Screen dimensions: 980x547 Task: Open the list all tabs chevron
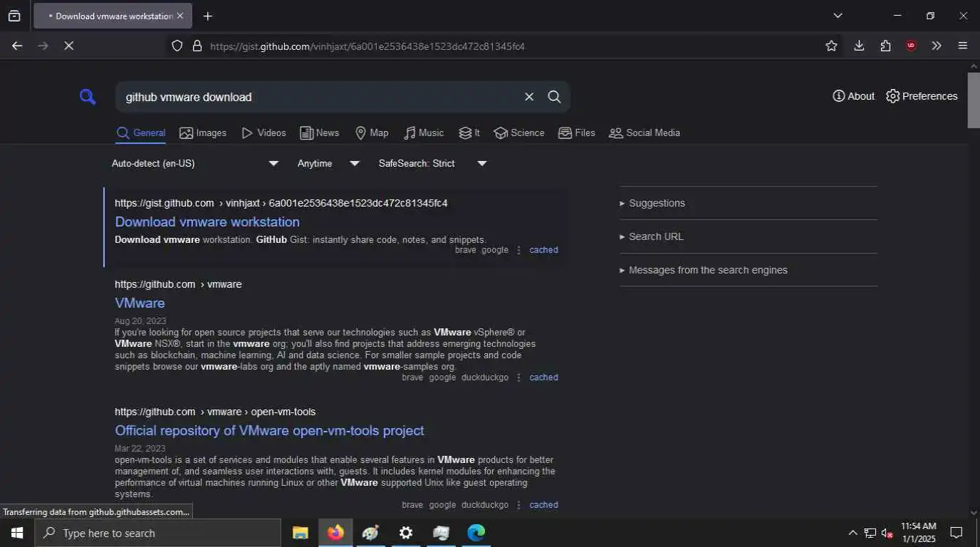tap(838, 16)
